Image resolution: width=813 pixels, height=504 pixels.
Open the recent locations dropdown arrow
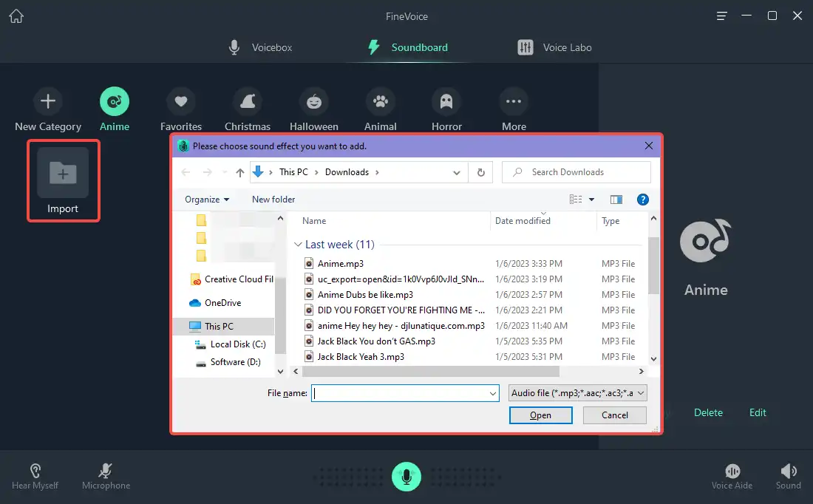coord(225,172)
